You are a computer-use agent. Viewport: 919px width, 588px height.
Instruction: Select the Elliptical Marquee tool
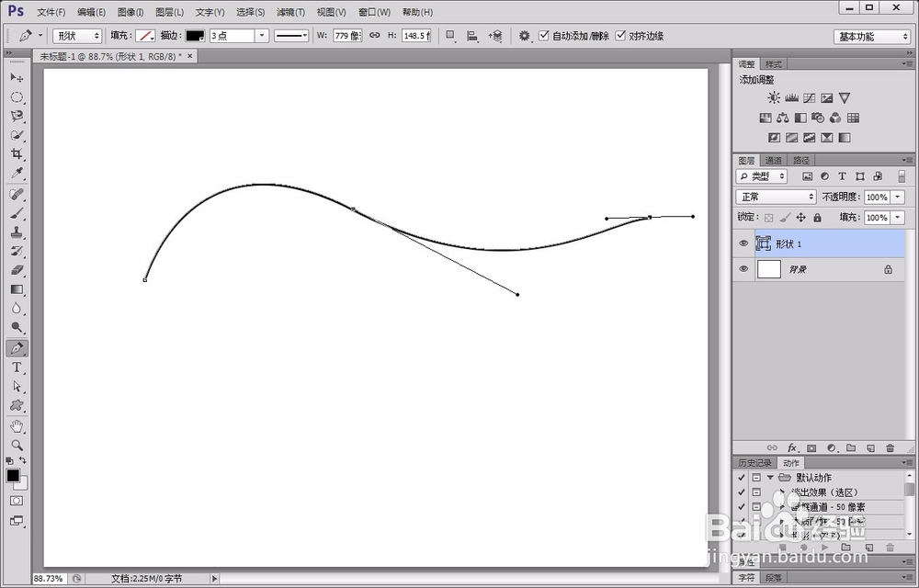click(x=17, y=97)
